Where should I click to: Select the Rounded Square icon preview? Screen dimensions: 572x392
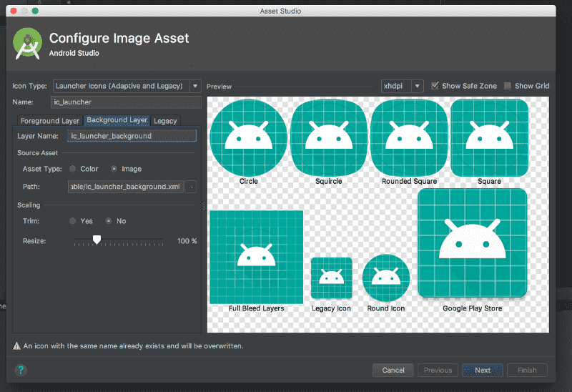point(409,138)
